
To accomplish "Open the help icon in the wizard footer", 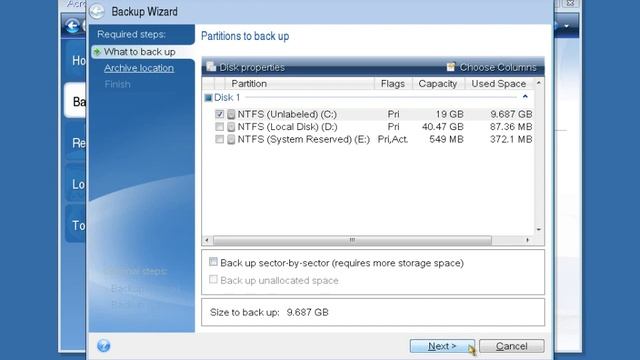I will click(x=104, y=345).
